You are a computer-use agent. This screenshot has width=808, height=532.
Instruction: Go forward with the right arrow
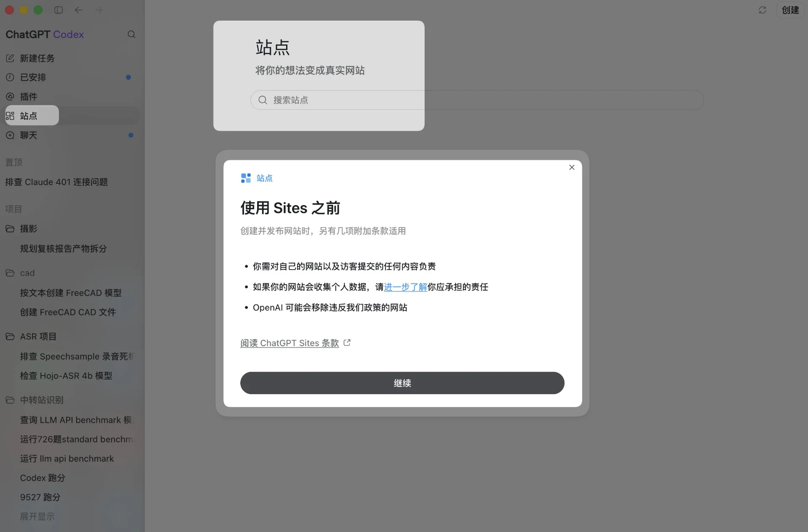(98, 10)
